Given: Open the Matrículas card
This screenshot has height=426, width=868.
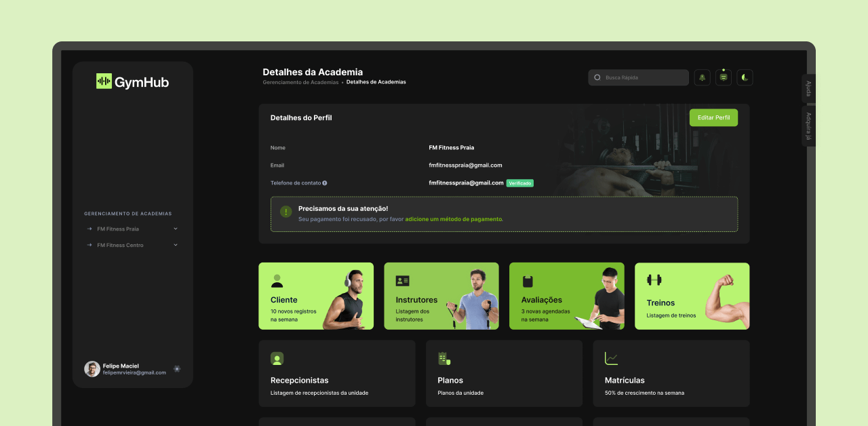Looking at the screenshot, I should [x=671, y=373].
